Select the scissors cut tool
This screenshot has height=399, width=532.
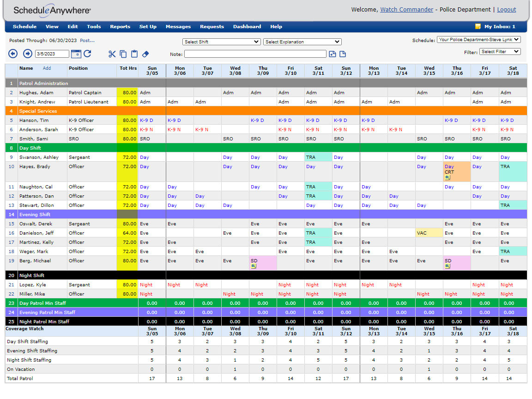[x=112, y=54]
